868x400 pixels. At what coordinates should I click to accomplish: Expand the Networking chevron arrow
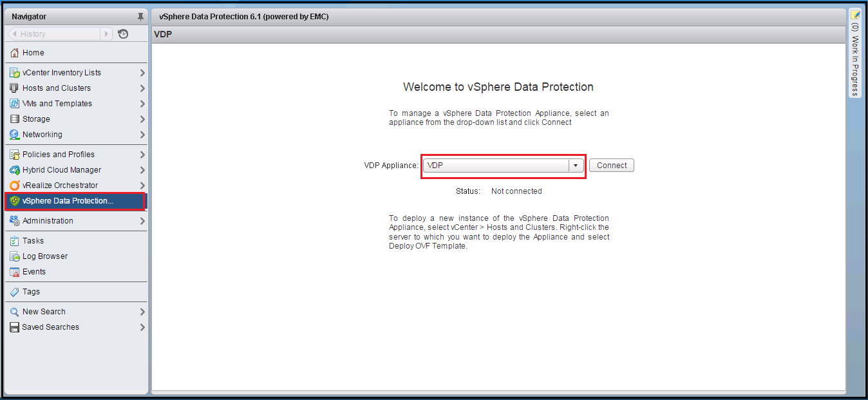click(x=142, y=135)
